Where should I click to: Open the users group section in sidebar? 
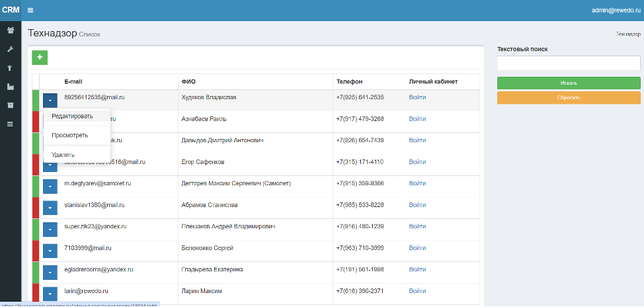pyautogui.click(x=11, y=30)
